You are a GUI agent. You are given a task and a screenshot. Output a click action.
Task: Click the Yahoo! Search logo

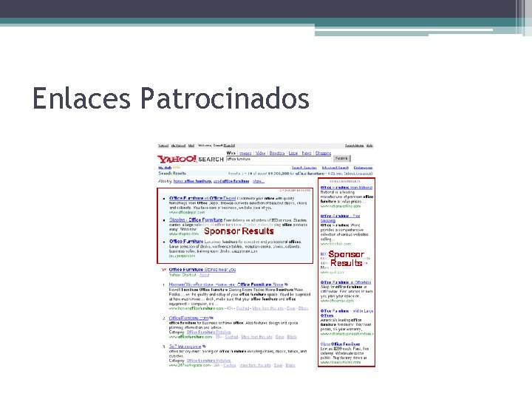coord(191,159)
